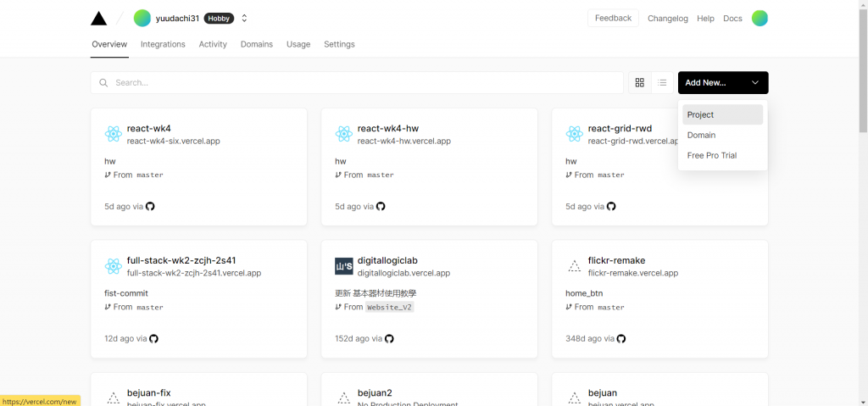Open flickr-remake.vercel.app link
868x406 pixels.
(632, 273)
